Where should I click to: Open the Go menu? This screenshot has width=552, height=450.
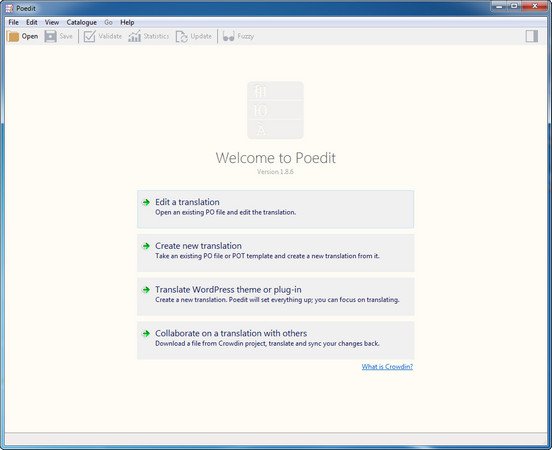(x=108, y=22)
